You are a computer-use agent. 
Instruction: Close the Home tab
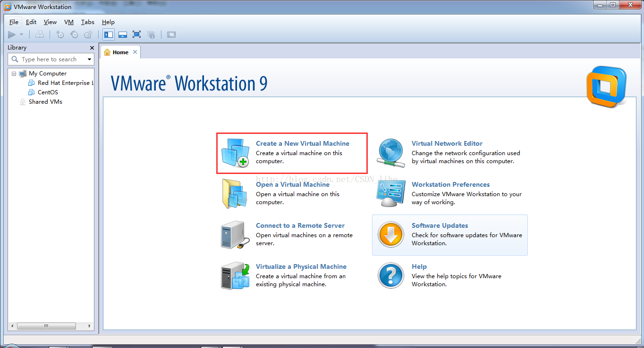(135, 52)
